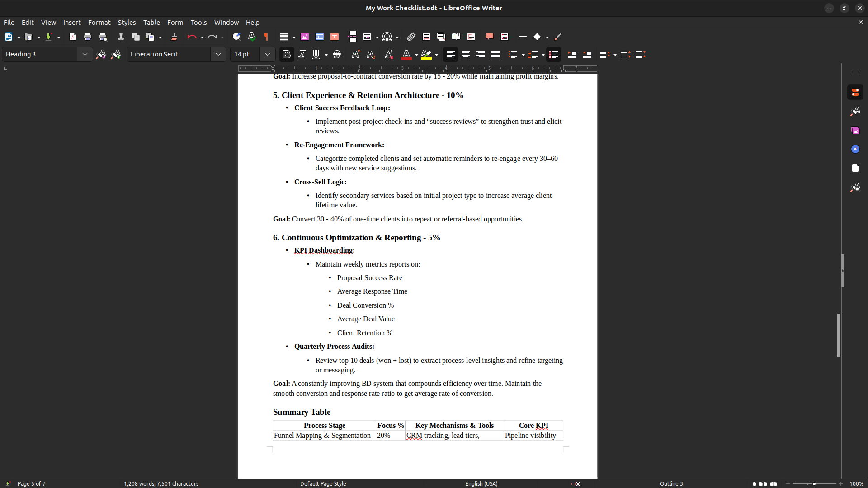Click the Print icon in toolbar
This screenshot has height=488, width=868.
pos(88,37)
